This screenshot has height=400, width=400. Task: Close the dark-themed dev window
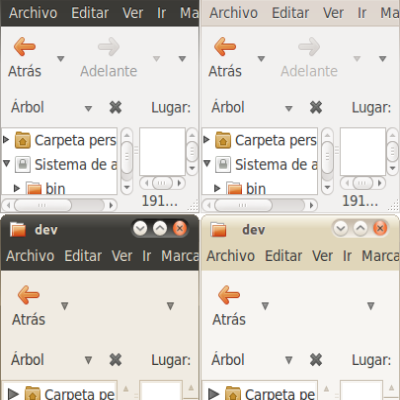point(180,229)
